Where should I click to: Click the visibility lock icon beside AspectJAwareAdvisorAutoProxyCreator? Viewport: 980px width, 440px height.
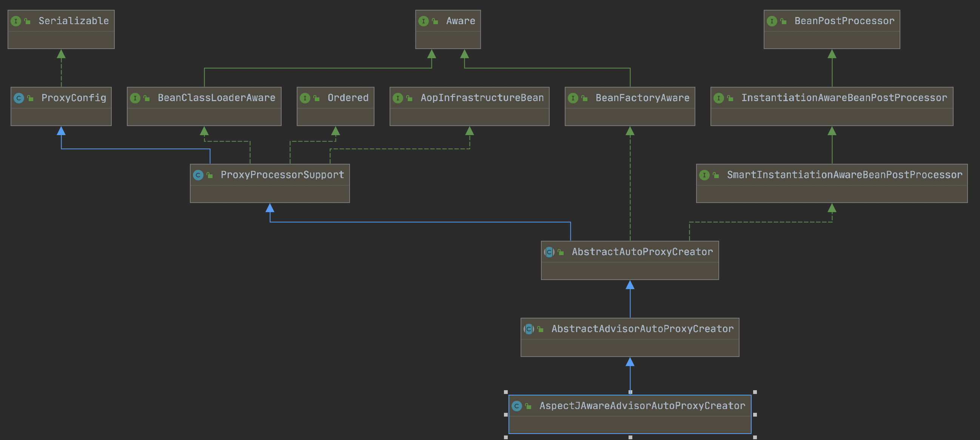click(529, 406)
